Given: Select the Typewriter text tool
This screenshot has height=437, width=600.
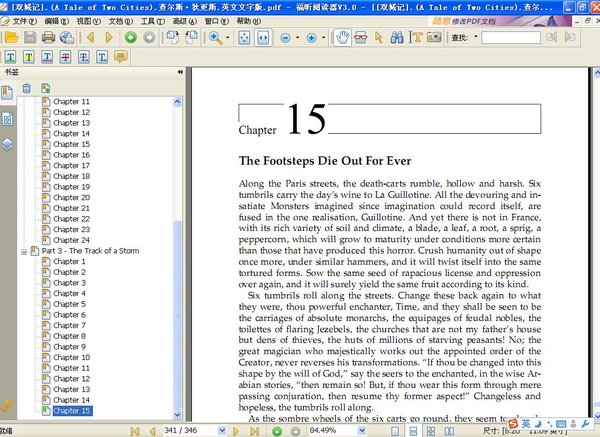Looking at the screenshot, I should (x=416, y=38).
